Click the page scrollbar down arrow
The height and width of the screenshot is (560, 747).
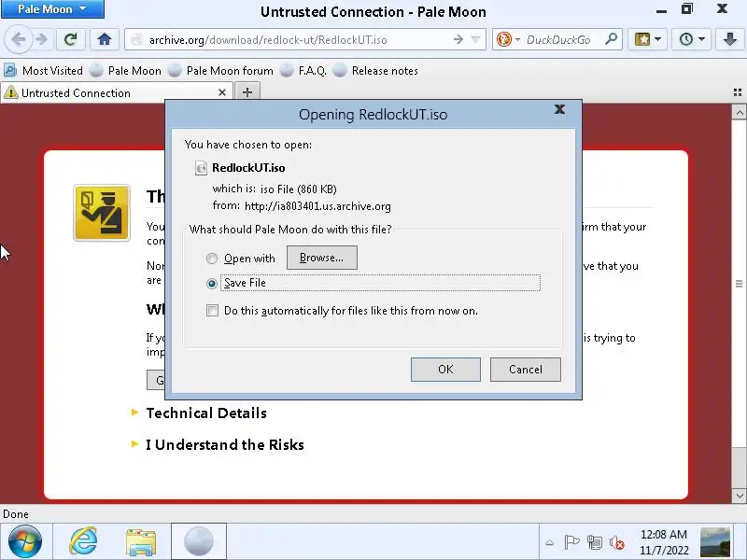pos(739,497)
